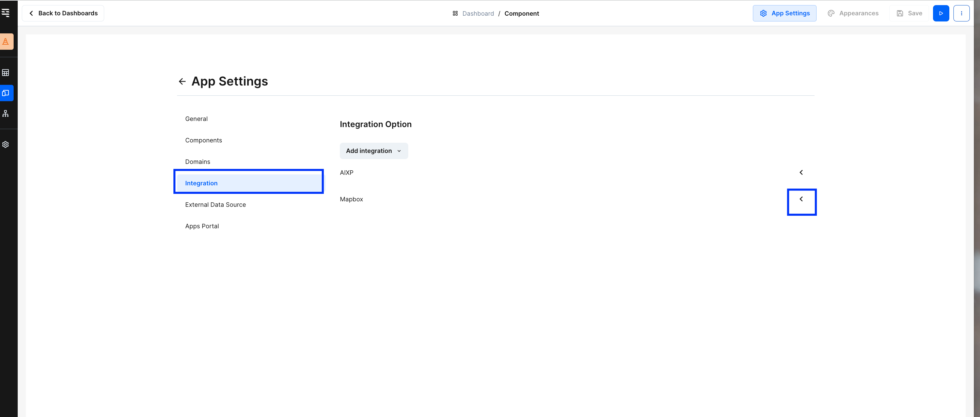Click the Dashboard breadcrumb link

click(477, 14)
